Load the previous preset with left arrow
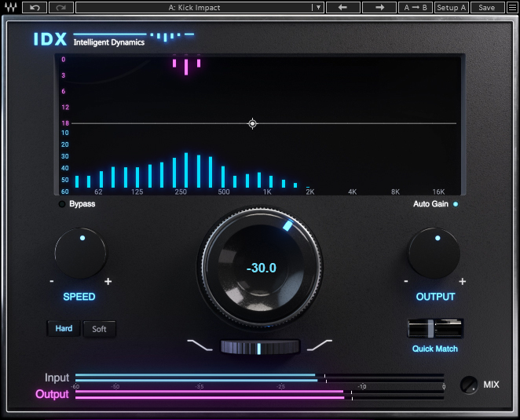This screenshot has width=520, height=420. click(x=342, y=8)
